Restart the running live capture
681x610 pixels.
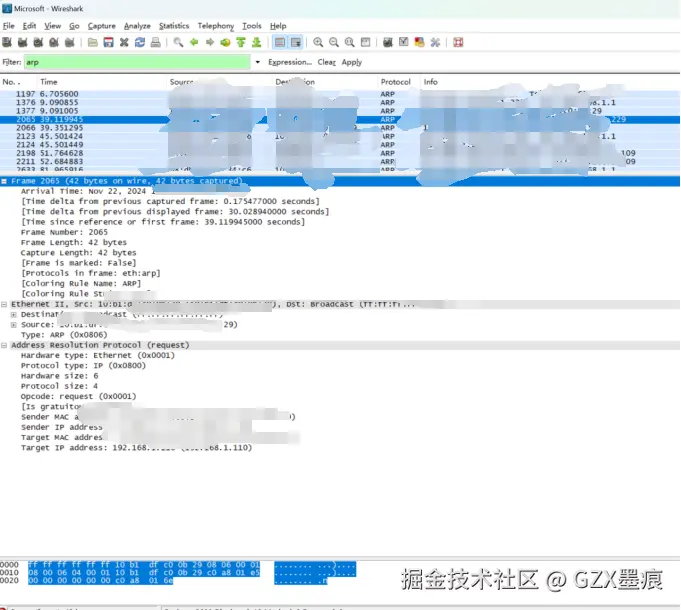click(69, 42)
